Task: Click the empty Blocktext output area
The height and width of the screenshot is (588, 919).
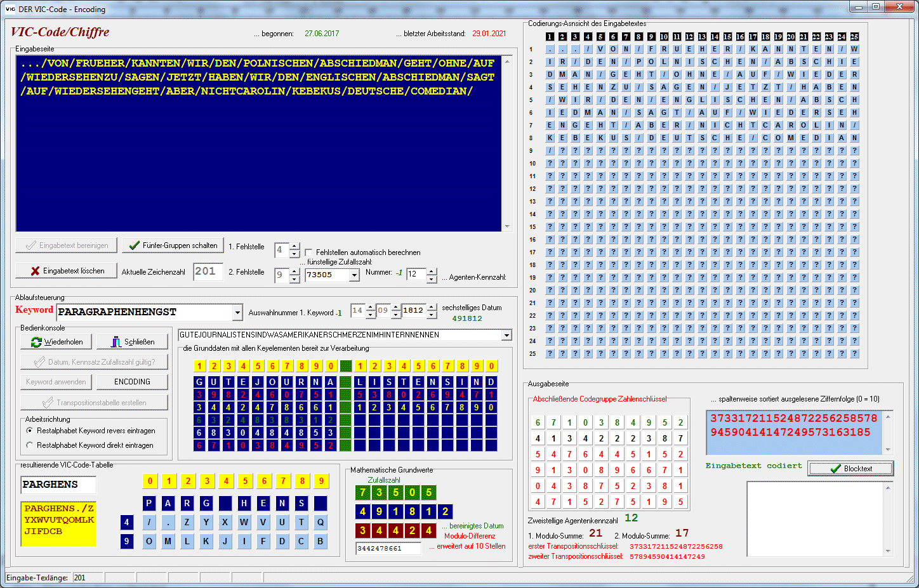Action: pos(815,519)
